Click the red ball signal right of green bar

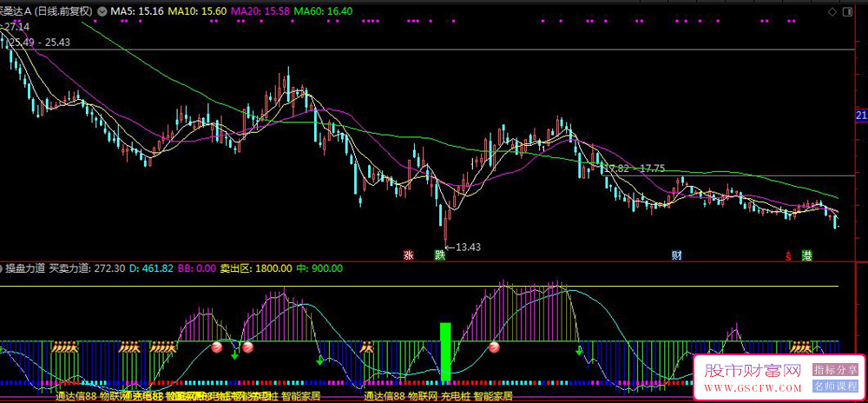[x=494, y=347]
